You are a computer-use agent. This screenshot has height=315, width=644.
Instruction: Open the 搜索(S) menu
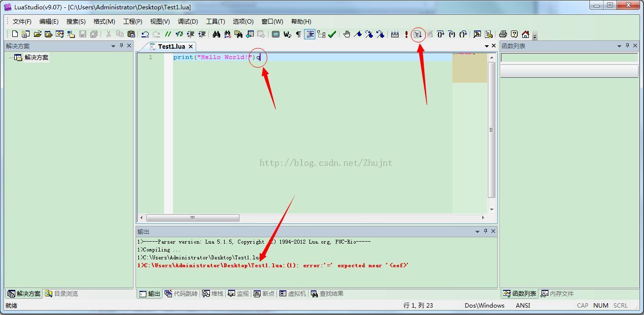(x=76, y=21)
